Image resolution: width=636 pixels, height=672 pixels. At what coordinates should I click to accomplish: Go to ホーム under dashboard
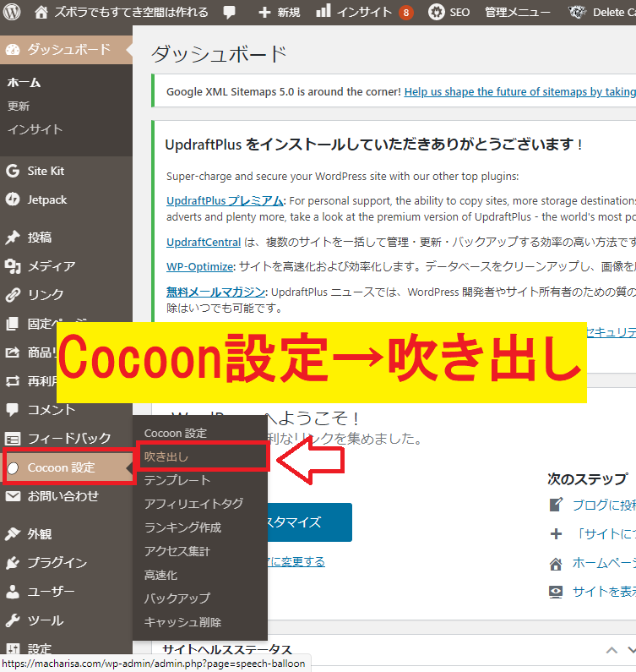pos(24,82)
